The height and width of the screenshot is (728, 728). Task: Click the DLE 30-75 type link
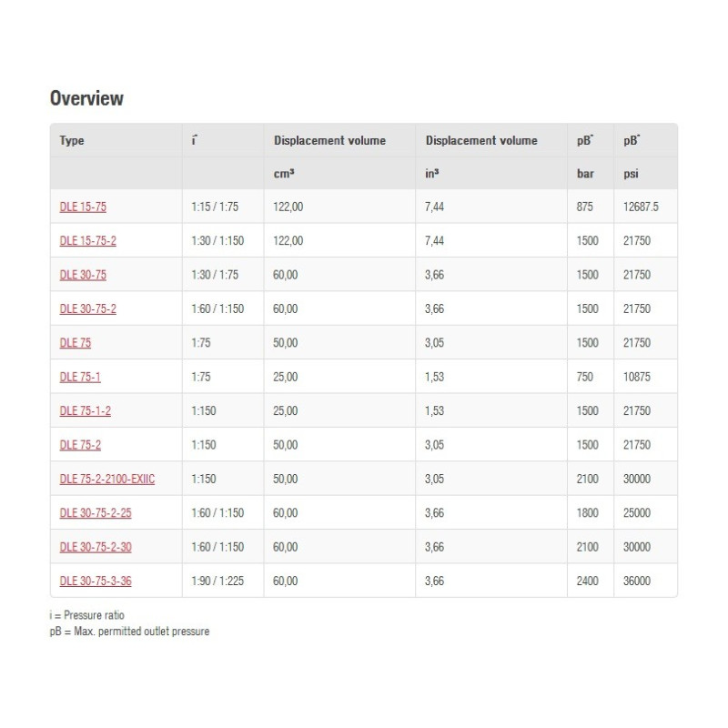[83, 275]
